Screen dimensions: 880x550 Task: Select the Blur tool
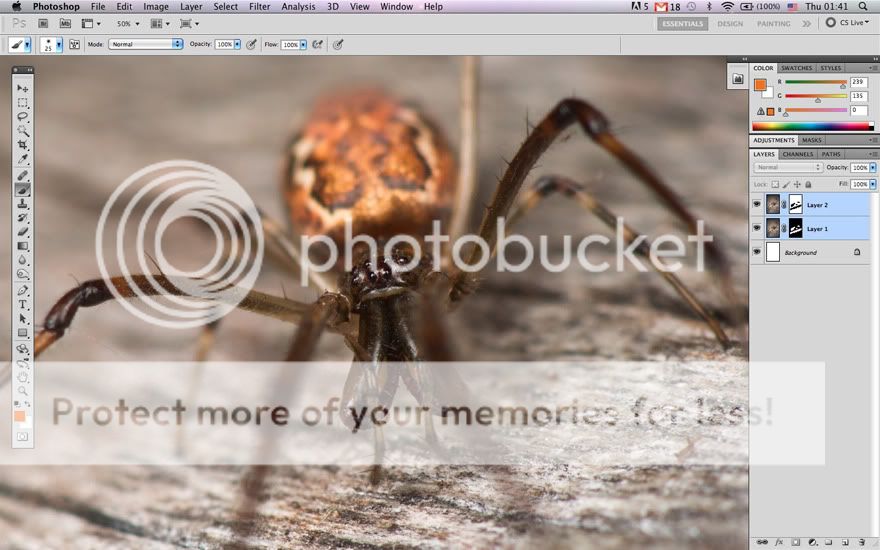(22, 260)
